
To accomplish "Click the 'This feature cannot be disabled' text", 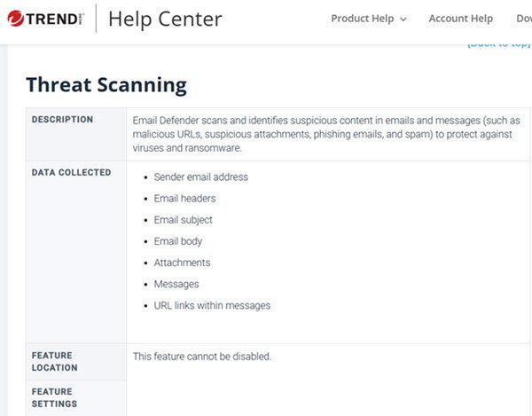I will 201,357.
